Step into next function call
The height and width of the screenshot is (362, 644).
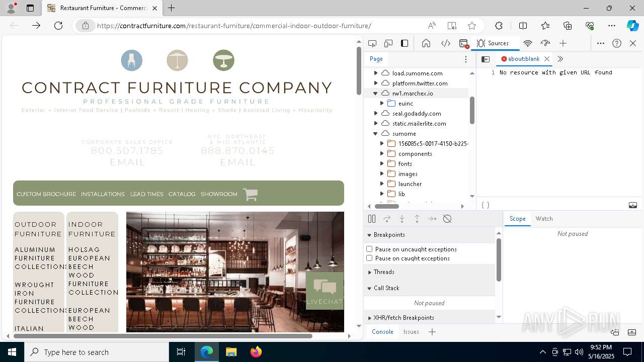[x=402, y=219]
